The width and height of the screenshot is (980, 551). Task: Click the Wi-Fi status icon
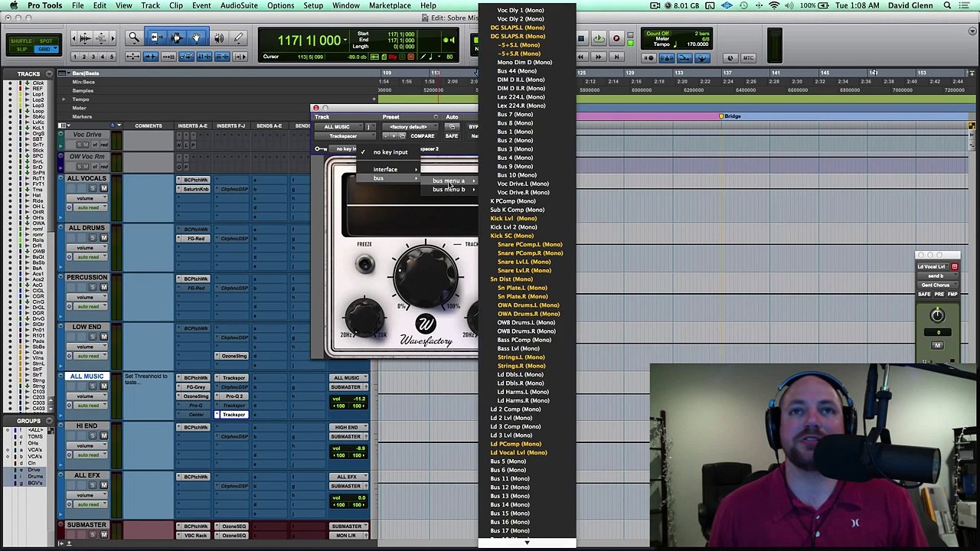pos(774,5)
